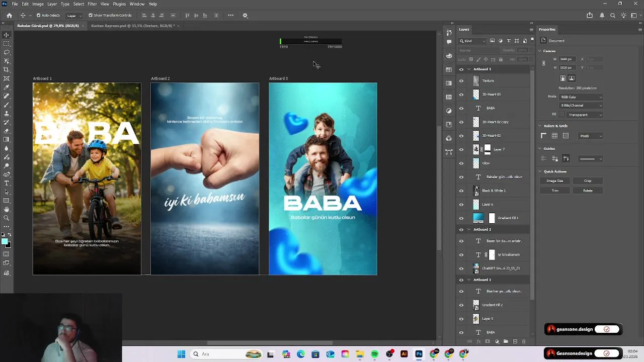
Task: Hide the Black & White 1 layer
Action: [x=461, y=191]
